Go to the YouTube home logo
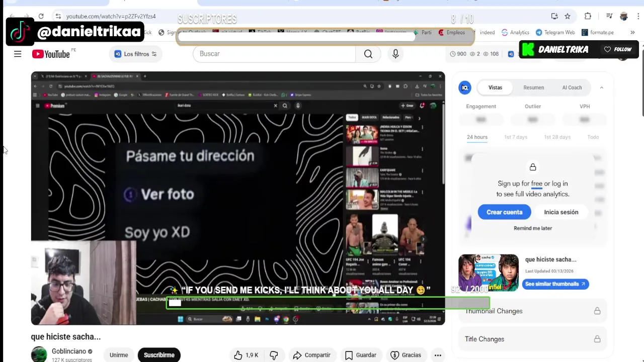 (x=51, y=54)
